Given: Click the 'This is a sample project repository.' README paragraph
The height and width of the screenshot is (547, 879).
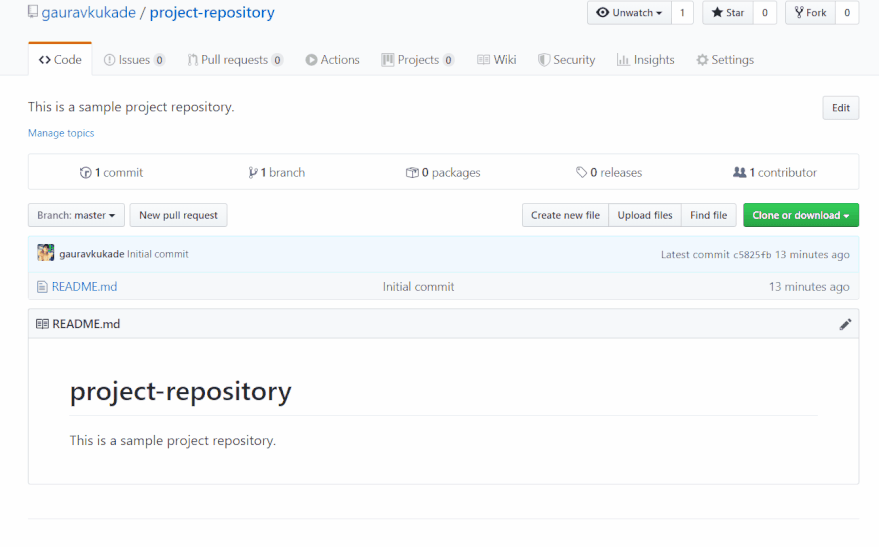Looking at the screenshot, I should pos(173,441).
